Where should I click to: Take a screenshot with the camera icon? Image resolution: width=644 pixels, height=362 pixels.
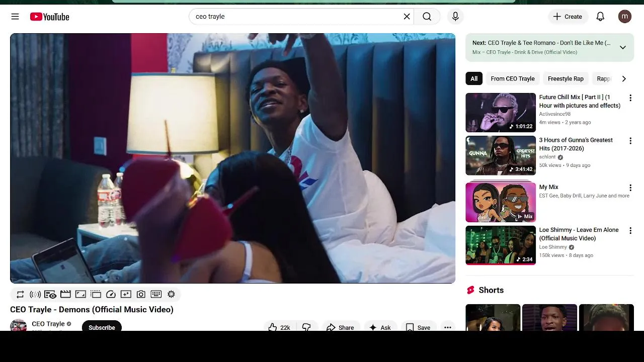click(x=141, y=294)
